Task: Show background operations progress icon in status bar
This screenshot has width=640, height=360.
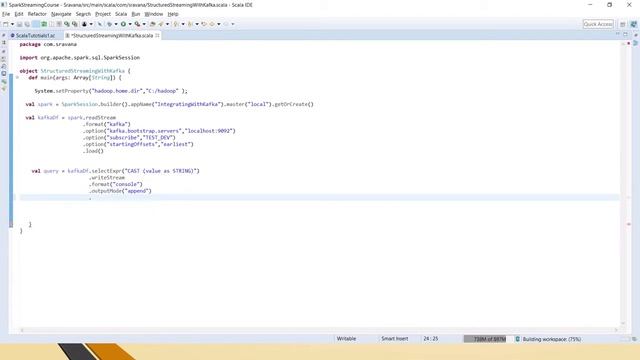Action: tap(634, 339)
